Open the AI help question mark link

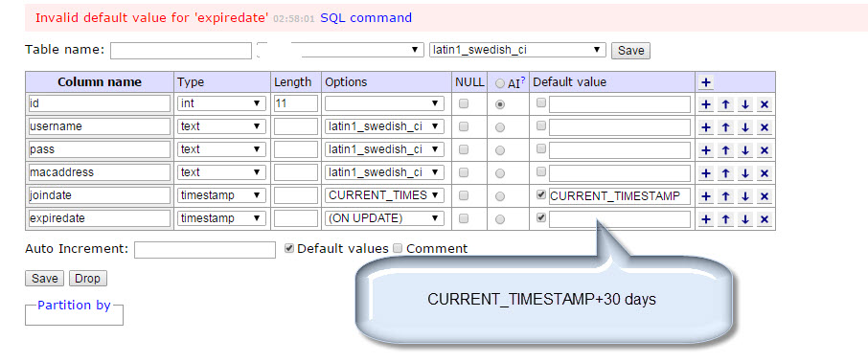coord(522,79)
